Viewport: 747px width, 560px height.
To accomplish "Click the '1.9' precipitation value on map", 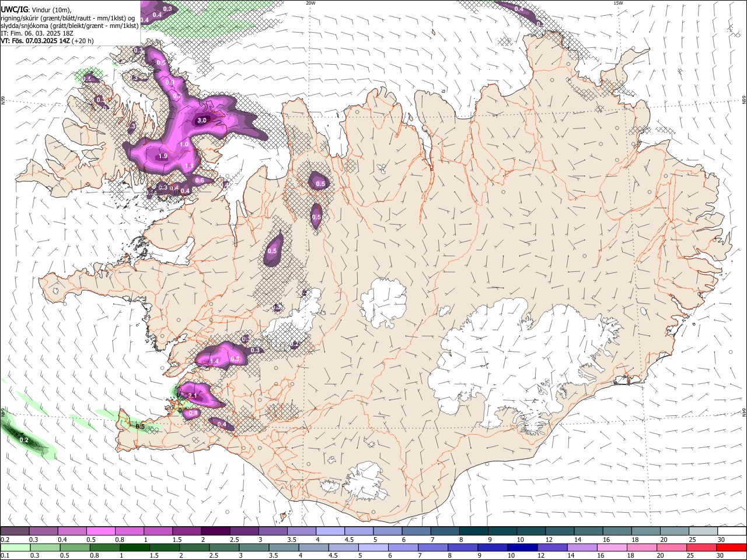I will [163, 156].
